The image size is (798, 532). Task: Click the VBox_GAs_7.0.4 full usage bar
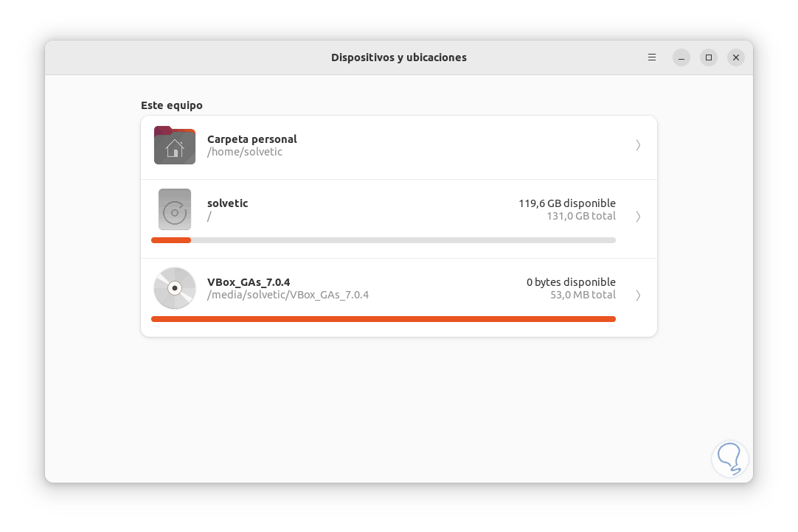click(384, 319)
